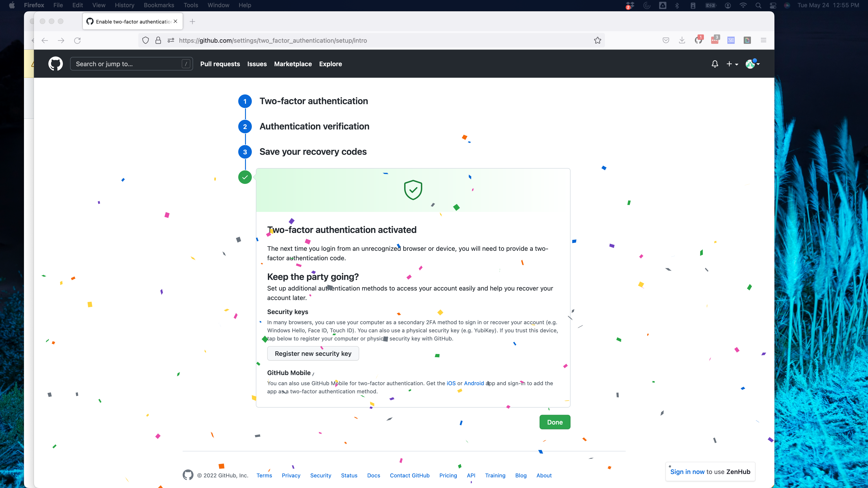The width and height of the screenshot is (868, 488).
Task: Click the Pricing footer link
Action: (x=448, y=476)
